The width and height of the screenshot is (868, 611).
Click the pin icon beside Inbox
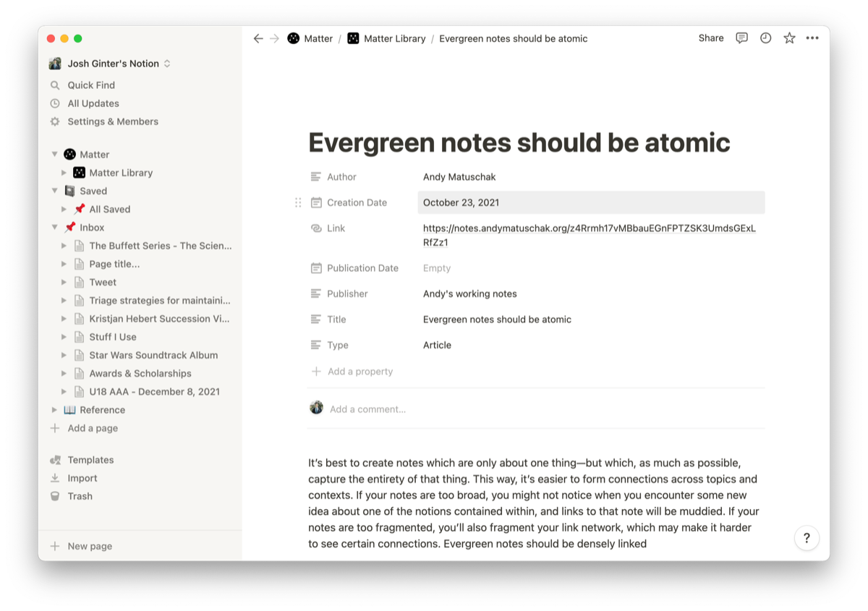pos(69,227)
